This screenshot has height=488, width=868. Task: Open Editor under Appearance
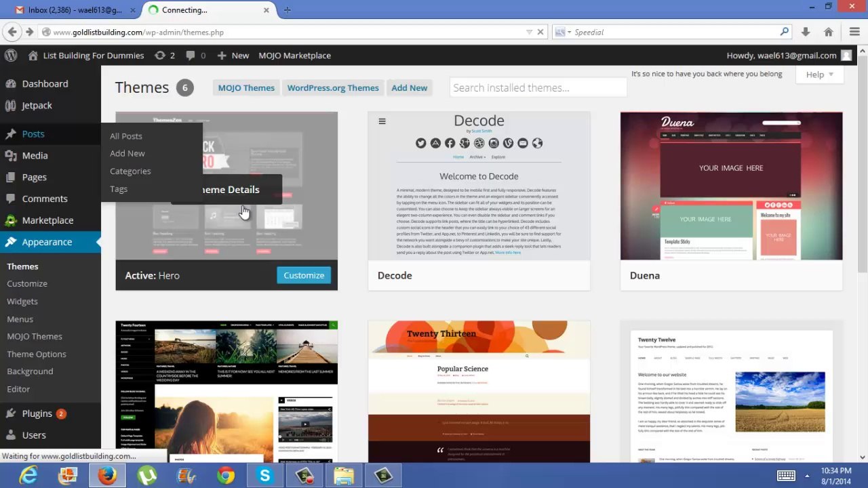pos(18,390)
